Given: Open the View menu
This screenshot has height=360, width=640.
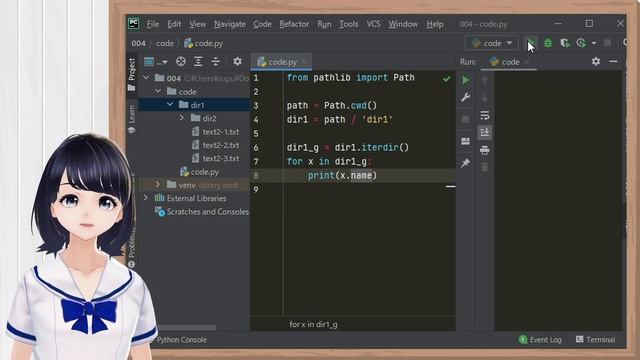Looking at the screenshot, I should 198,24.
